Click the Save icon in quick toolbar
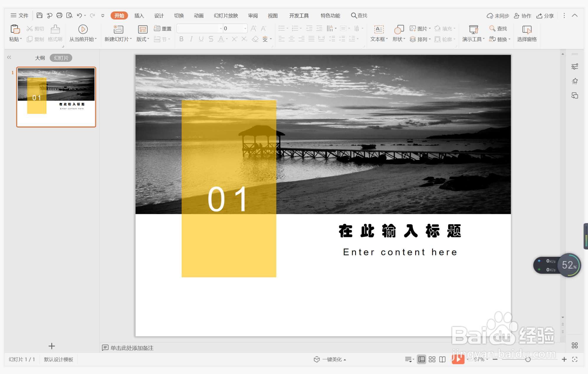The height and width of the screenshot is (374, 588). click(x=40, y=15)
